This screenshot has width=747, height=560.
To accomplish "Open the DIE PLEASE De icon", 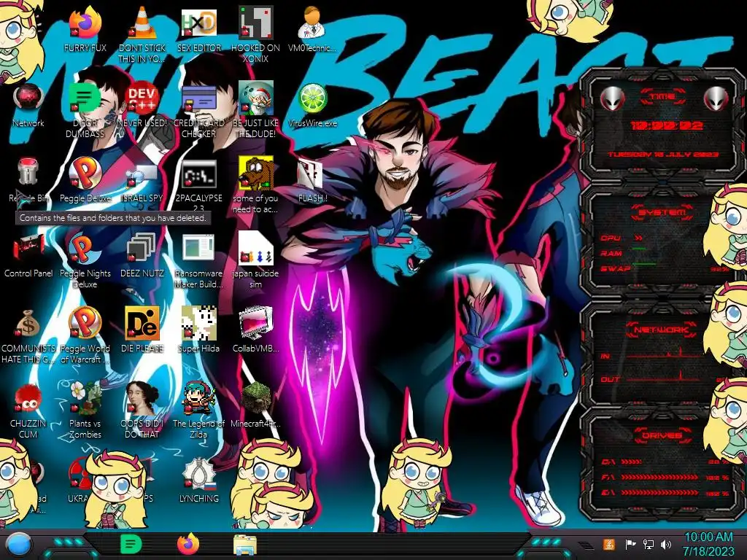I will coord(142,324).
